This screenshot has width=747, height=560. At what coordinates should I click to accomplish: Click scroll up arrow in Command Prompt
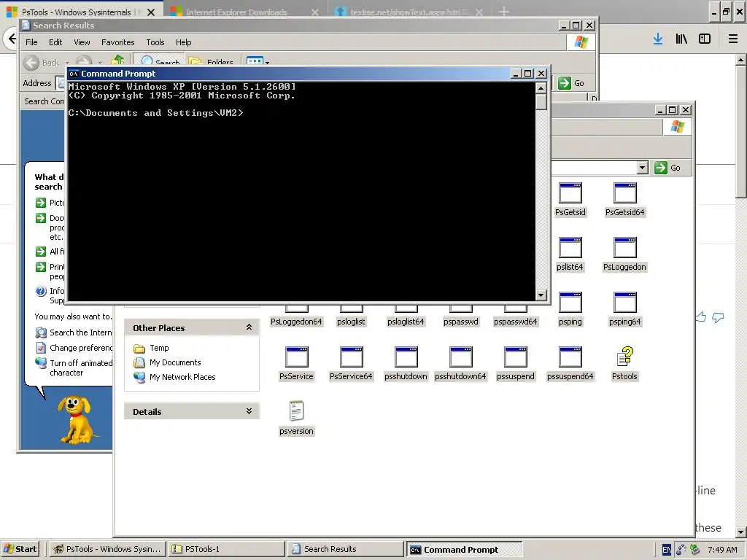click(x=541, y=88)
